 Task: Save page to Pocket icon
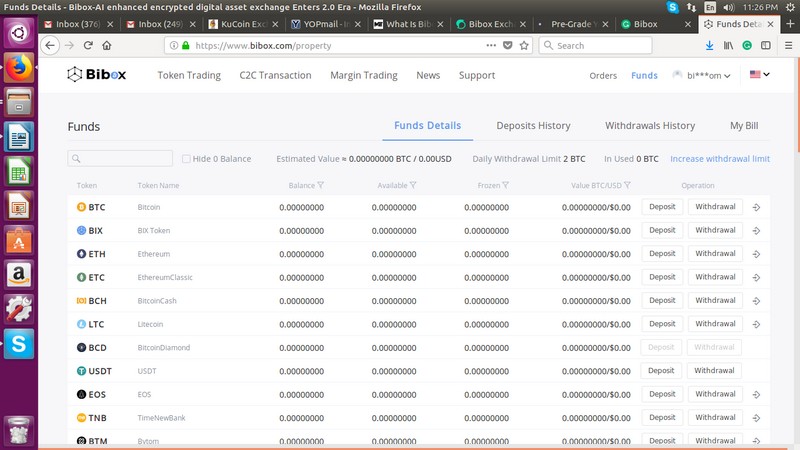pos(508,45)
